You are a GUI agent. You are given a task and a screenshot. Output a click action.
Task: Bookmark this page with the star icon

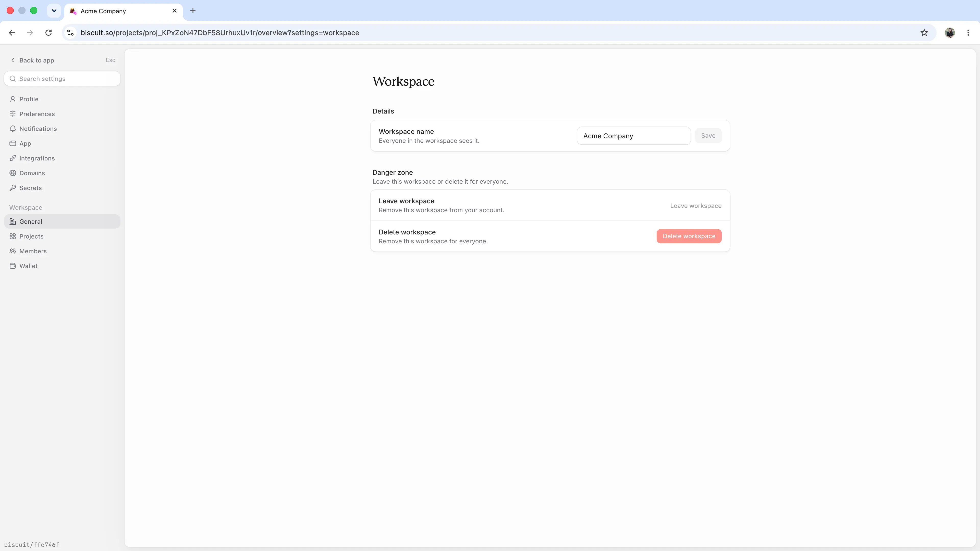pos(924,33)
